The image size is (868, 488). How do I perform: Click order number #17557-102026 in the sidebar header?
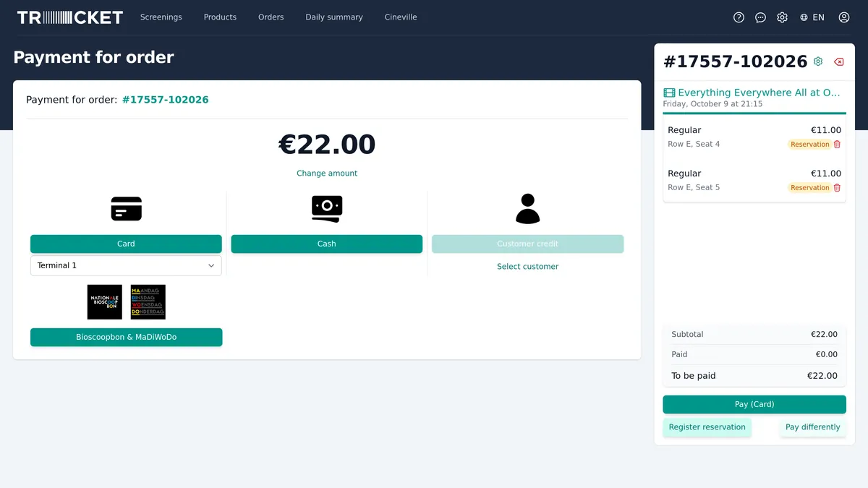coord(736,61)
